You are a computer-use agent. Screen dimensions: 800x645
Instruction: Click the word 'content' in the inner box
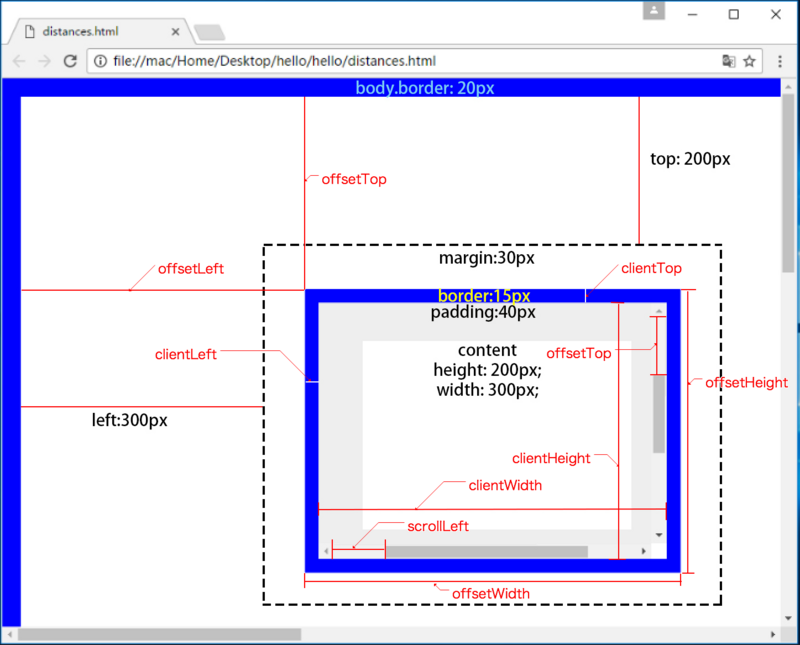(x=487, y=351)
